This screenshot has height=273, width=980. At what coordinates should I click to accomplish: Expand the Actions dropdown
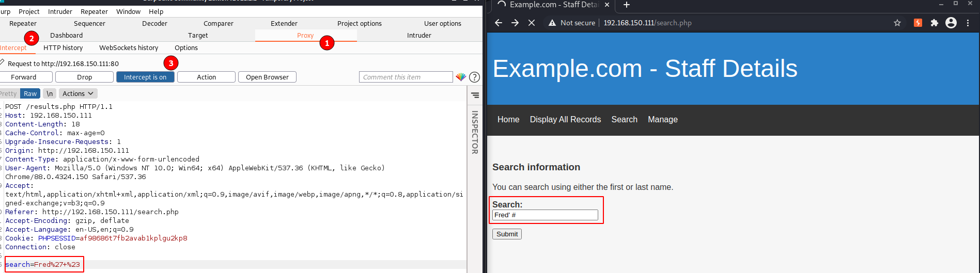click(78, 93)
